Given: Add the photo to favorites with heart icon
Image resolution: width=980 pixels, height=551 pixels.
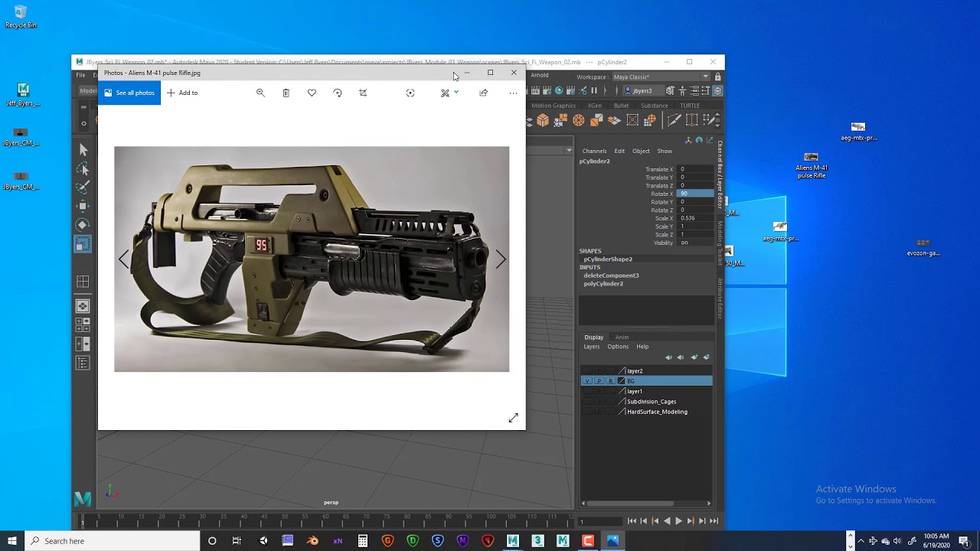Looking at the screenshot, I should click(x=312, y=93).
